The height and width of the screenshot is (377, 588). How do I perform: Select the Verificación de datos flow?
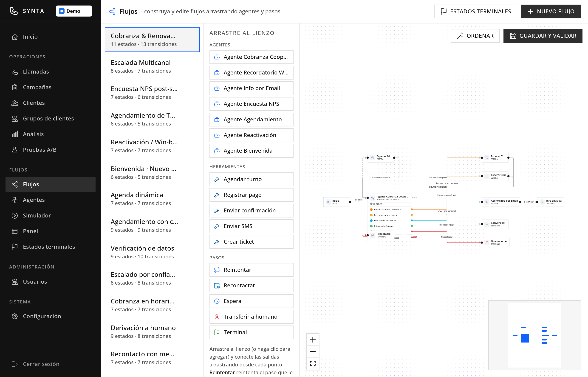(x=152, y=252)
